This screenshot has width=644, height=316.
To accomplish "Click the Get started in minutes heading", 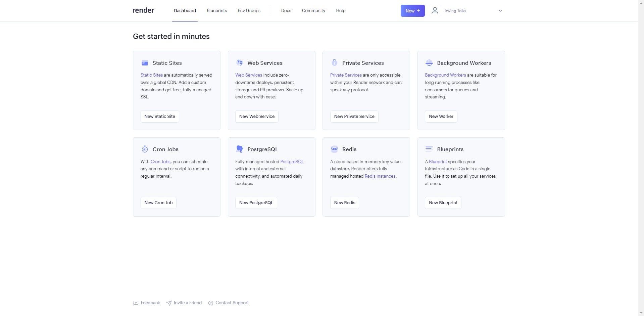I will [x=171, y=37].
